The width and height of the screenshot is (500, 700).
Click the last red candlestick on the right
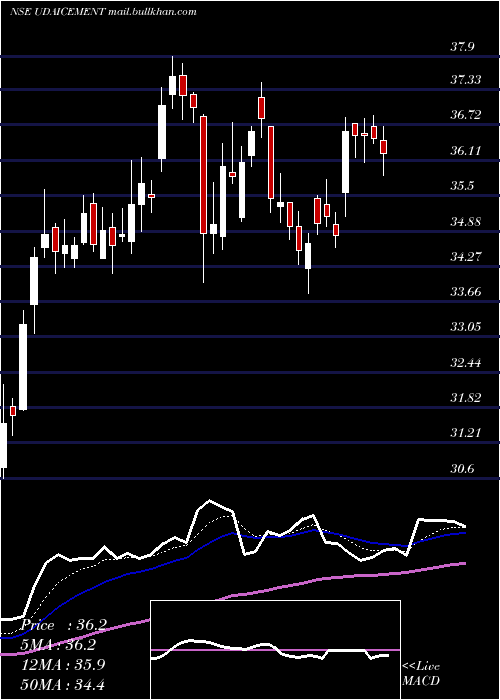(x=383, y=147)
